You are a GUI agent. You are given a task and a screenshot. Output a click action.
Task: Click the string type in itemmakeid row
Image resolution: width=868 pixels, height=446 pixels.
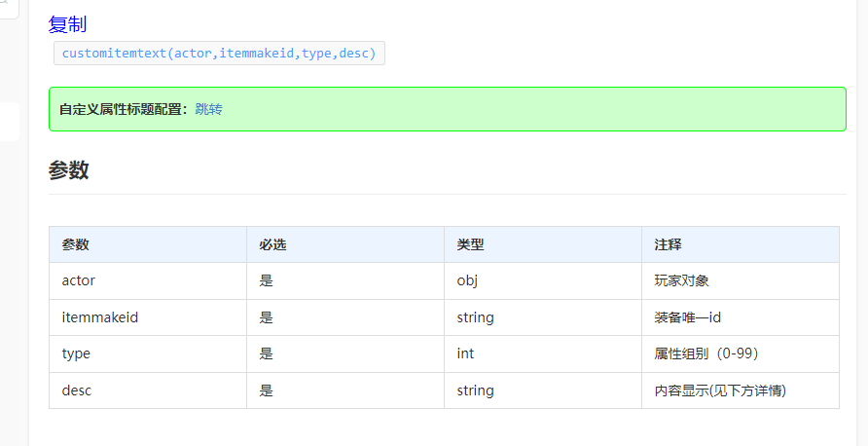point(543,317)
